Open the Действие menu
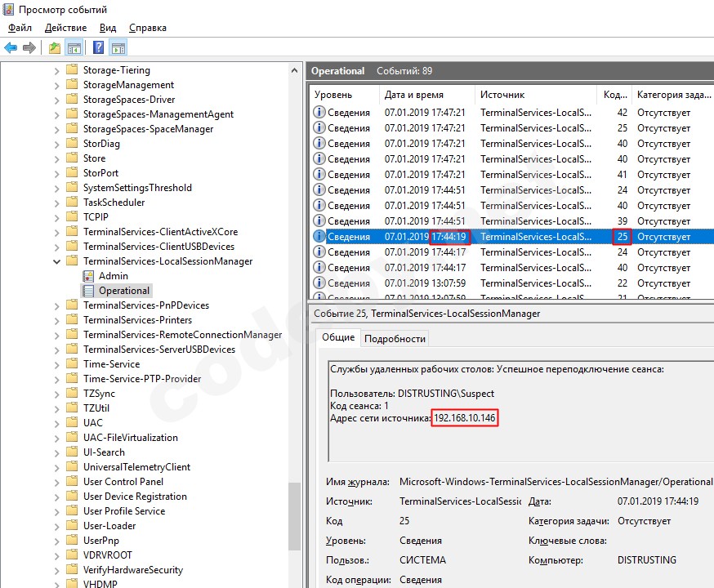714x588 pixels. pyautogui.click(x=65, y=28)
